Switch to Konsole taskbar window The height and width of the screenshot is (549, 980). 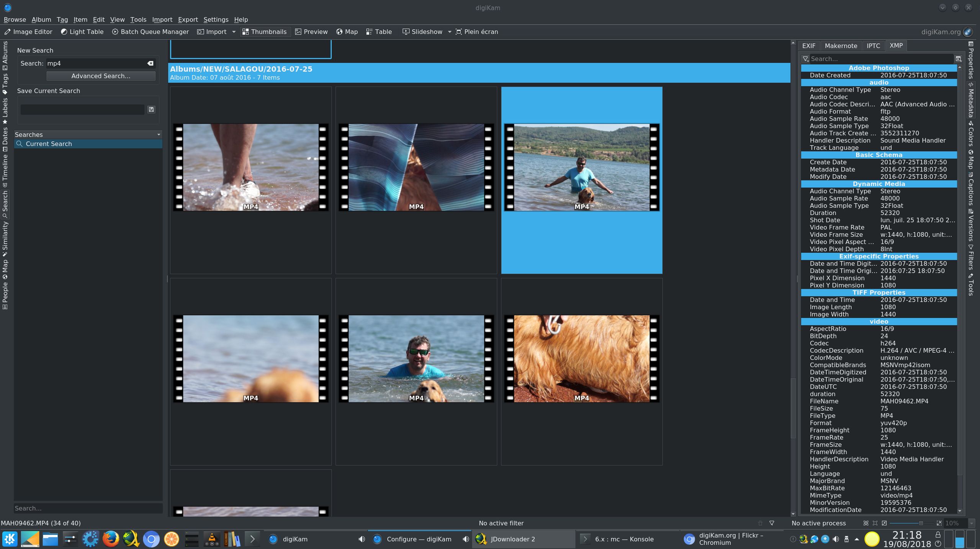coord(627,539)
